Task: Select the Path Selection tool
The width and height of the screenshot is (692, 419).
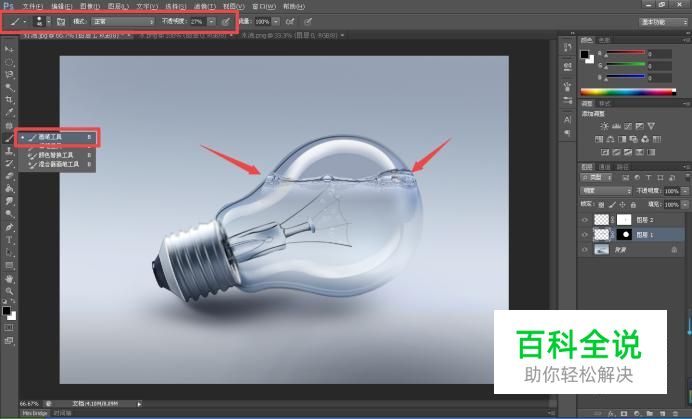Action: coord(9,253)
